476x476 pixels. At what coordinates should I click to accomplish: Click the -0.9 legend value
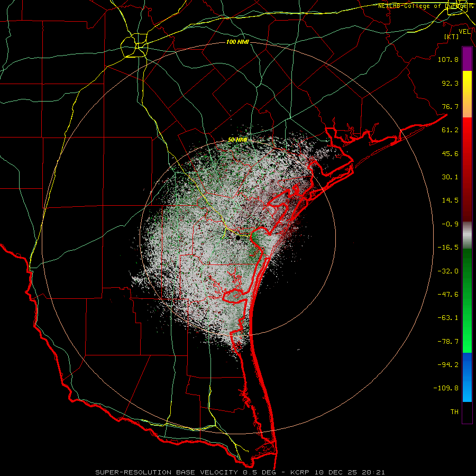[450, 224]
